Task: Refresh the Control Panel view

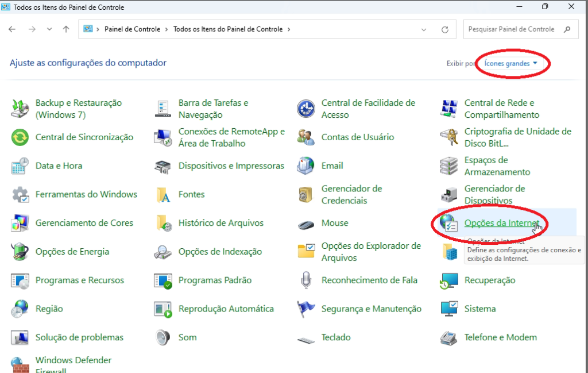Action: click(445, 29)
